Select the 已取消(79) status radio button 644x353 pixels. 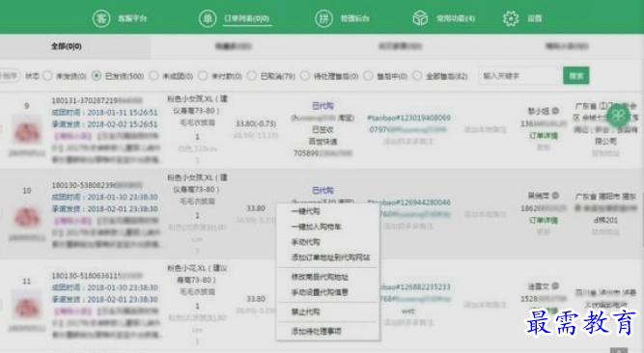click(252, 76)
